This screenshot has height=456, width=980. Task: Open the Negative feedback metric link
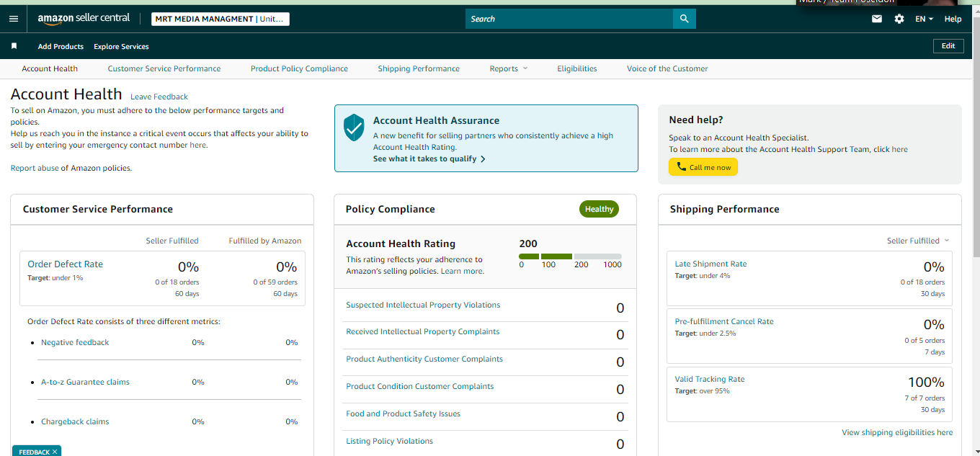[x=75, y=342]
